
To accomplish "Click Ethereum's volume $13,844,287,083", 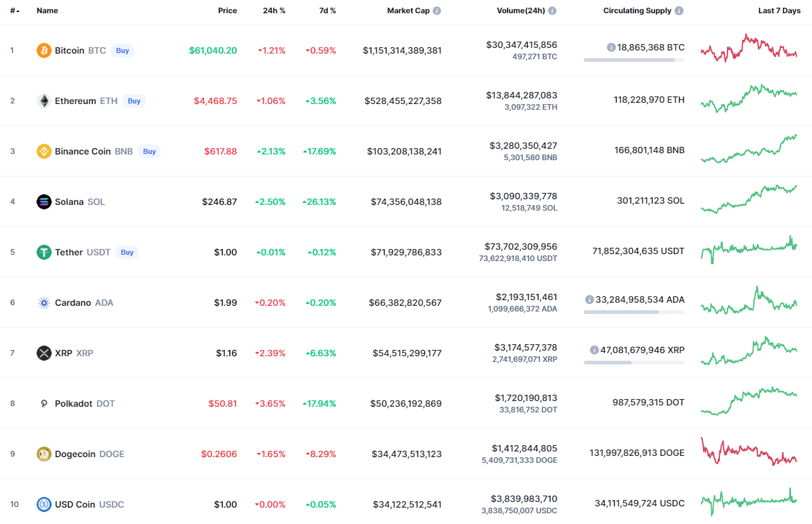I will [521, 95].
